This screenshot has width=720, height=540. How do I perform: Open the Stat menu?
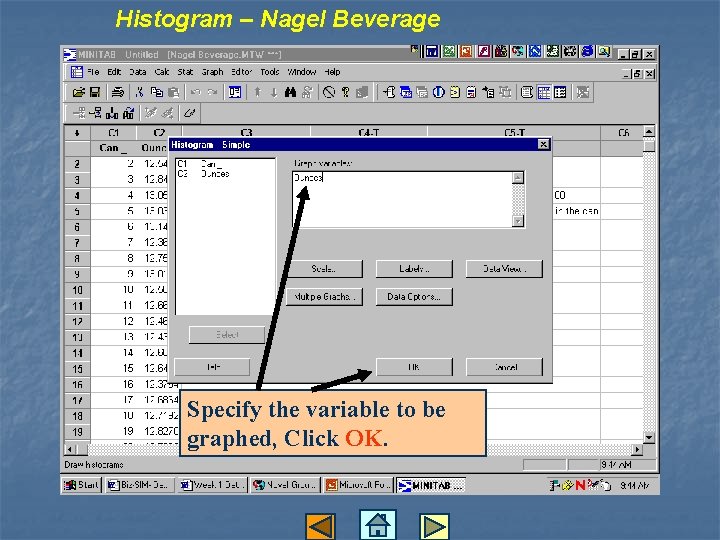185,72
